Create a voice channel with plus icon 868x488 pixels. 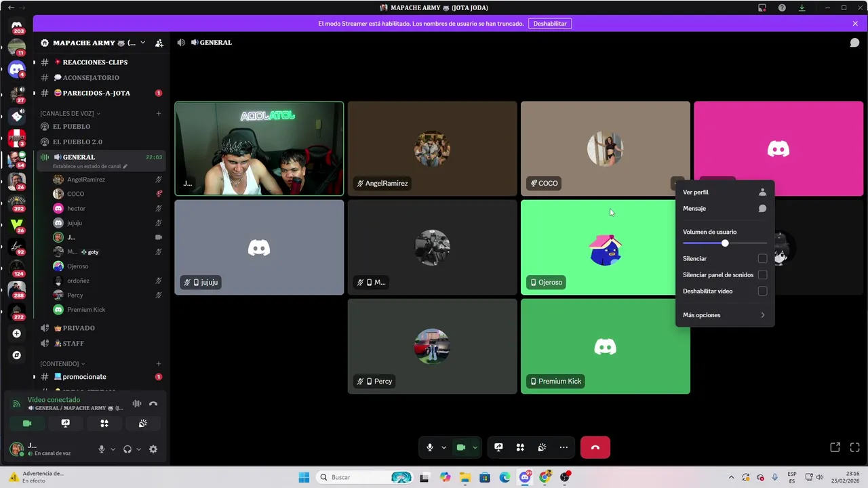(159, 113)
